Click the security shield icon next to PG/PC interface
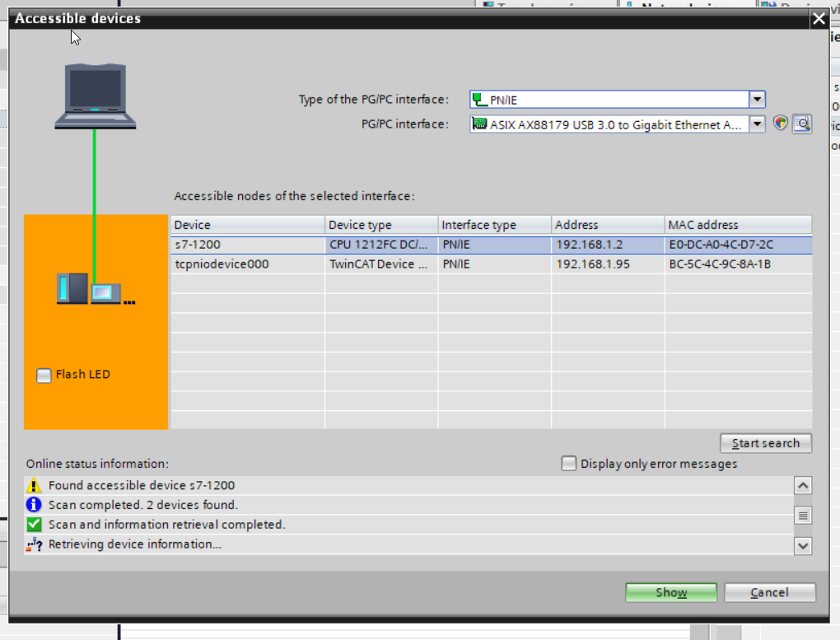 click(781, 124)
